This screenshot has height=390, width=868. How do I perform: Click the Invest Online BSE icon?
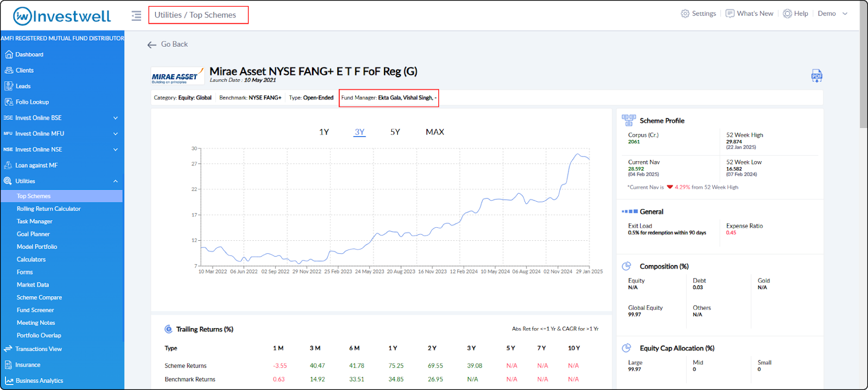(8, 118)
